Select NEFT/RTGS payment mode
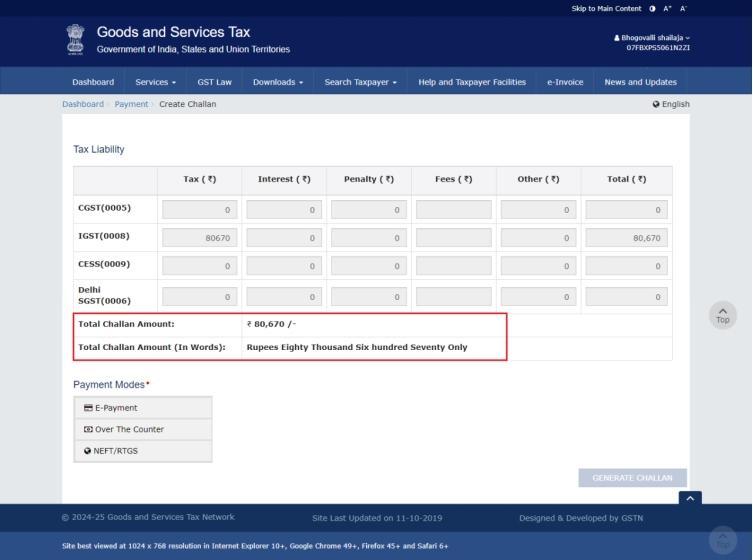Image resolution: width=753 pixels, height=560 pixels. coord(143,451)
